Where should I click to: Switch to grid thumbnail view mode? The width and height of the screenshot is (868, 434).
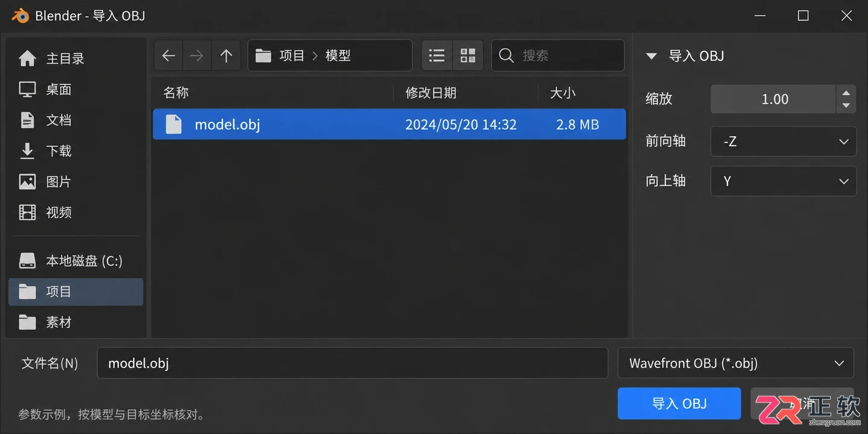pos(468,56)
